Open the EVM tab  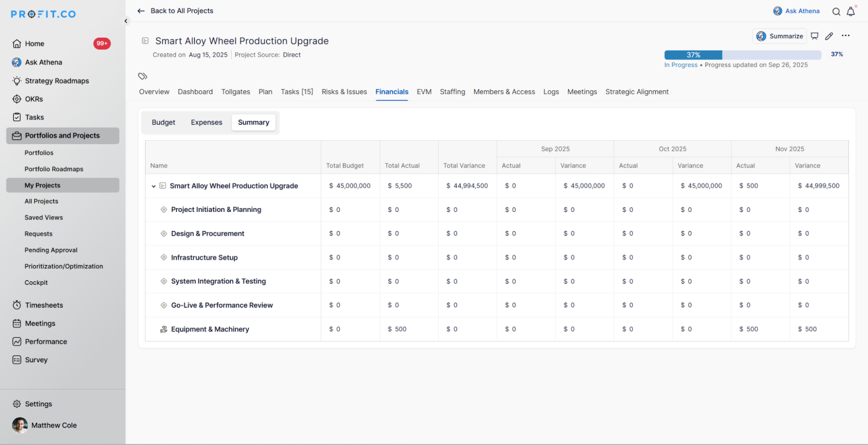(x=424, y=92)
